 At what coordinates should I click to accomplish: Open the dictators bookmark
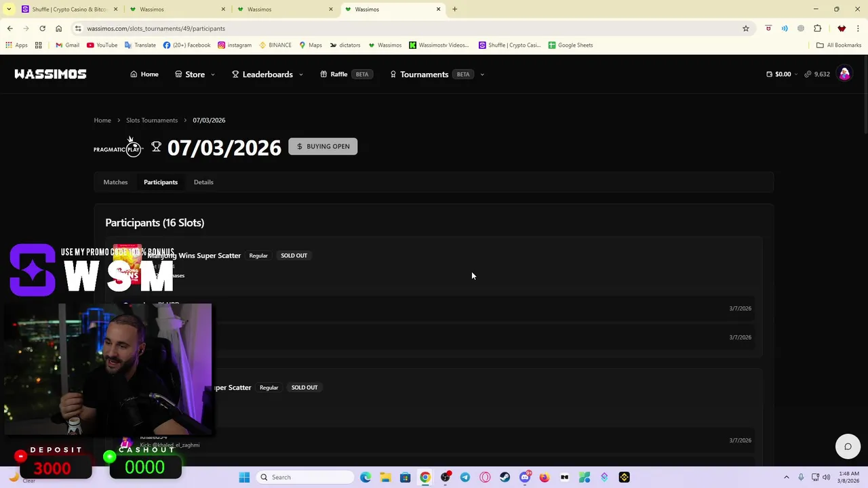pos(345,45)
